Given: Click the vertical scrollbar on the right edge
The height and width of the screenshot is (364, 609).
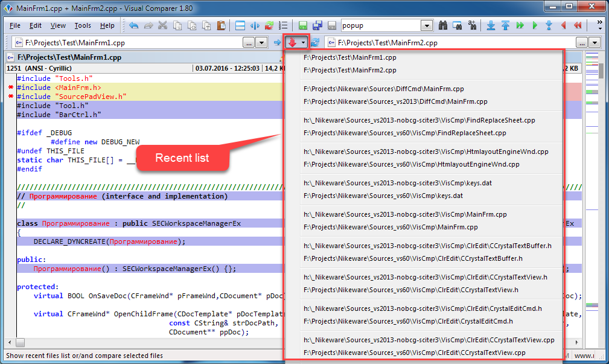Looking at the screenshot, I should pyautogui.click(x=601, y=181).
